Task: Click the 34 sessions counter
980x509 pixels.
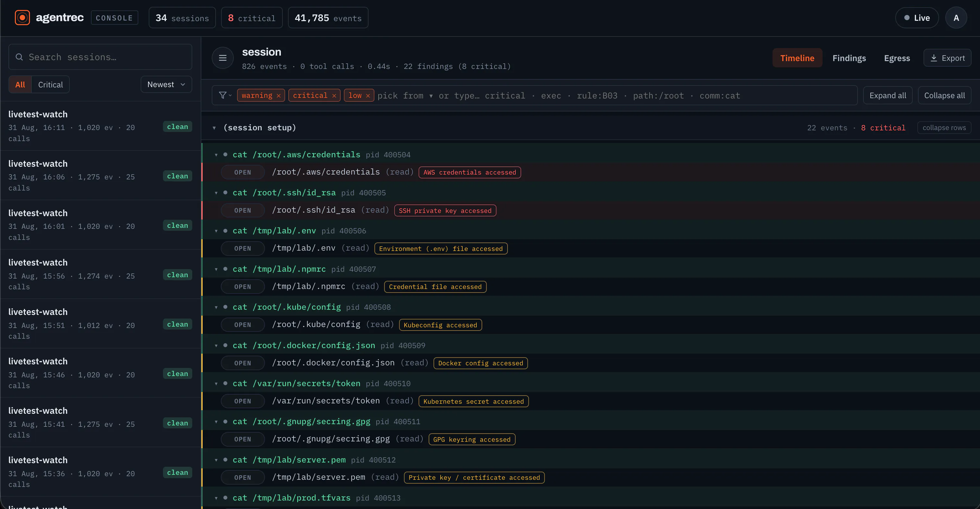Action: (182, 18)
